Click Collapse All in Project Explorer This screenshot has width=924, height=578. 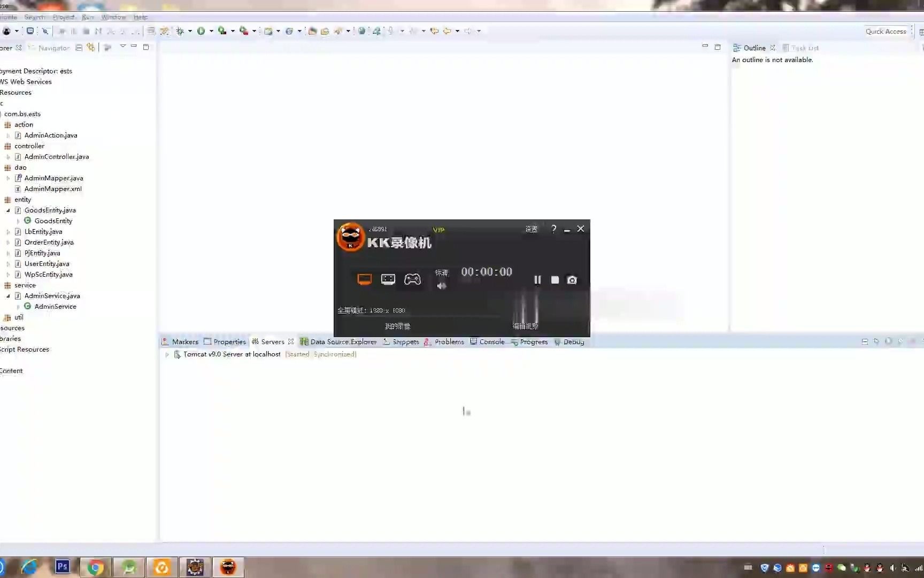[79, 48]
